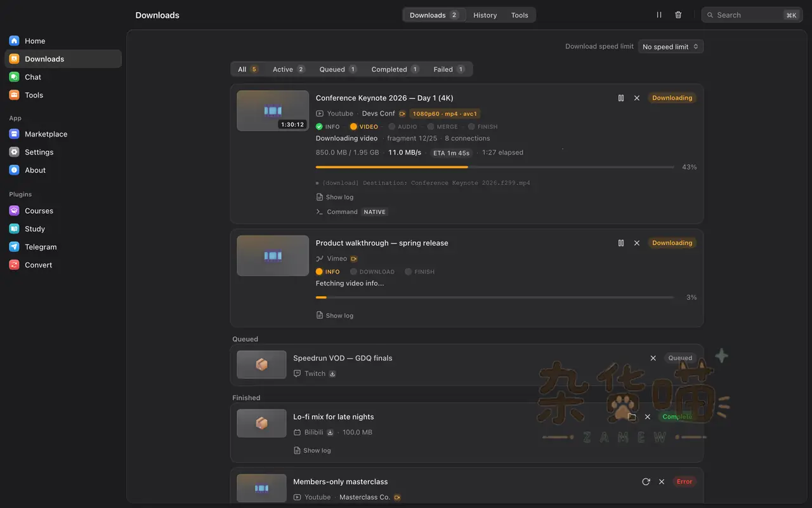Filter by Completed downloads
The height and width of the screenshot is (508, 812).
[395, 69]
